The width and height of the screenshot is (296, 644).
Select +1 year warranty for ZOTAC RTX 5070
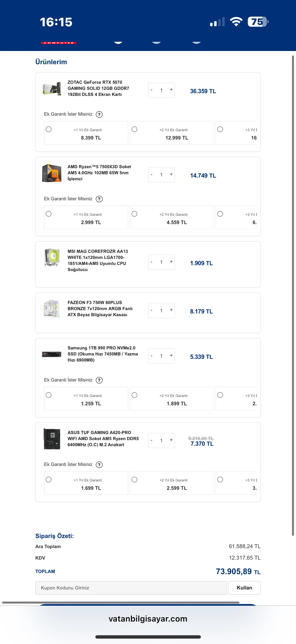(49, 129)
